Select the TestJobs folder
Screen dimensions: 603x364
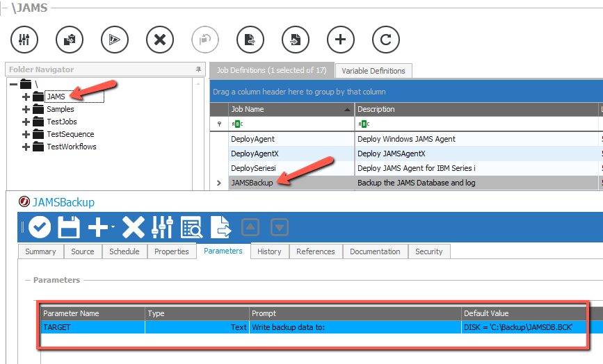[x=62, y=122]
